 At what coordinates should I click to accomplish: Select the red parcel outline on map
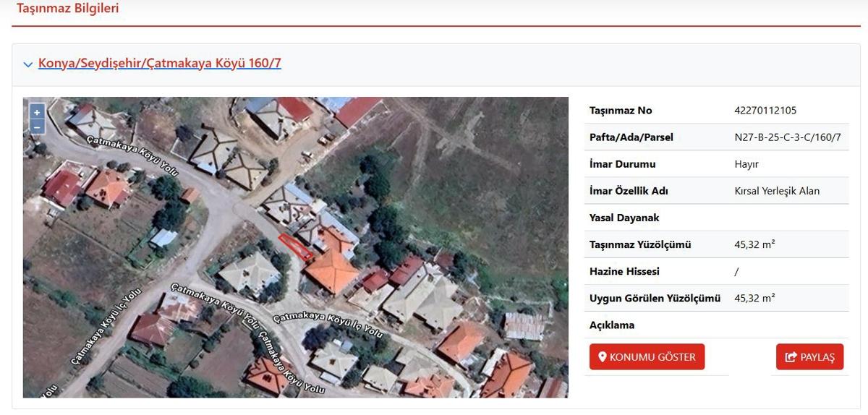tap(295, 247)
